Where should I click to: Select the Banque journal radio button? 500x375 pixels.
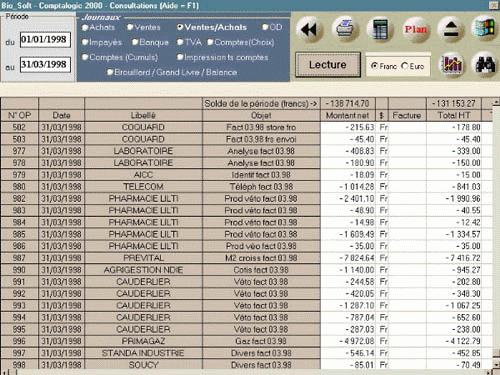click(x=151, y=42)
